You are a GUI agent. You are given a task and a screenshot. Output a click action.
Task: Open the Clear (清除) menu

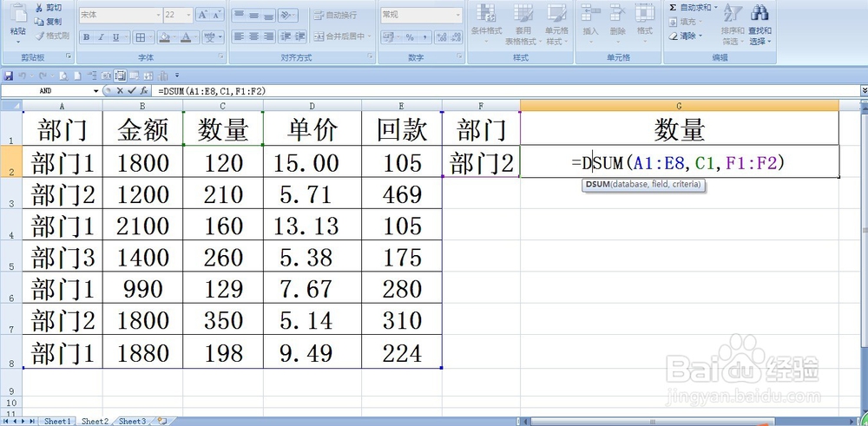click(x=686, y=36)
